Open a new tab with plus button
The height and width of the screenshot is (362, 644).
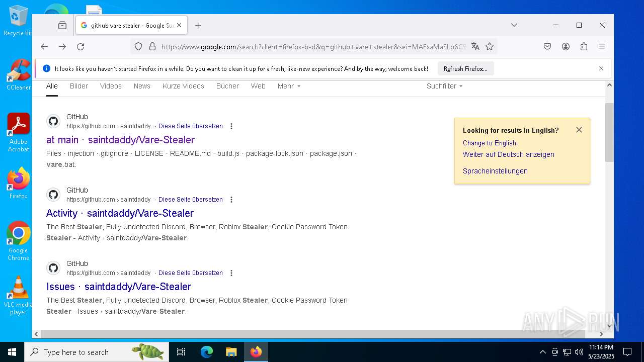click(x=198, y=25)
